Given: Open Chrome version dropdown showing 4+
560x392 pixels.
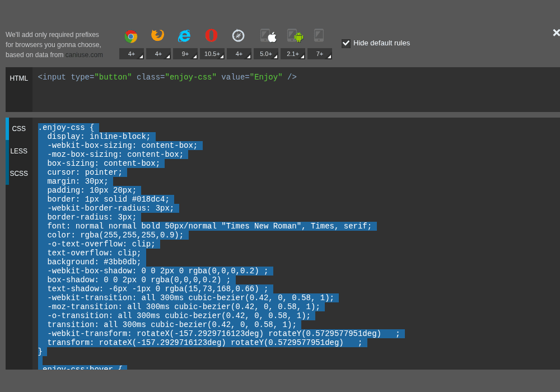Looking at the screenshot, I should pyautogui.click(x=132, y=54).
